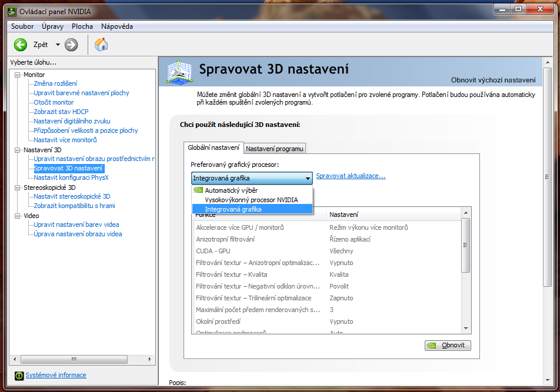Click Obnovit výchozí nastavení link

pyautogui.click(x=493, y=80)
